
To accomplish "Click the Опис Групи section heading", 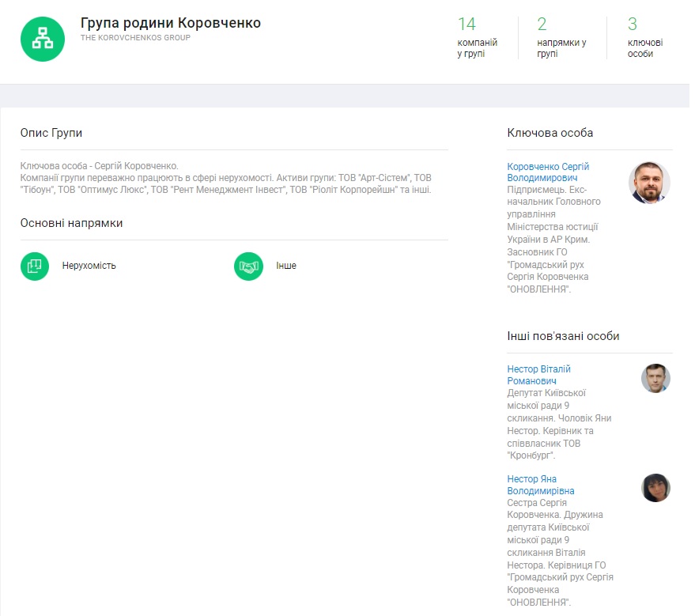I will [x=51, y=133].
